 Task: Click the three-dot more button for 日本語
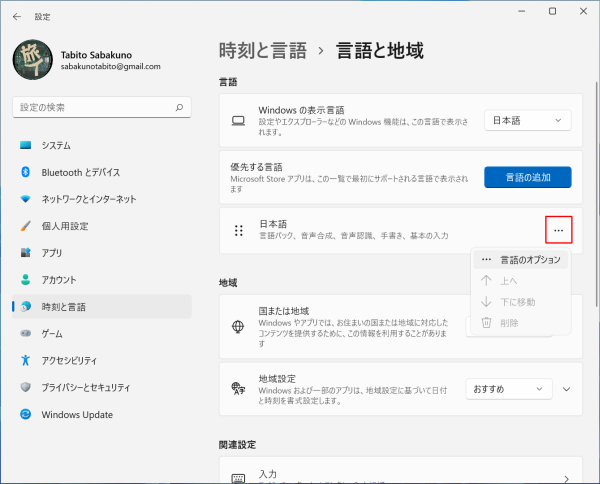coord(558,230)
